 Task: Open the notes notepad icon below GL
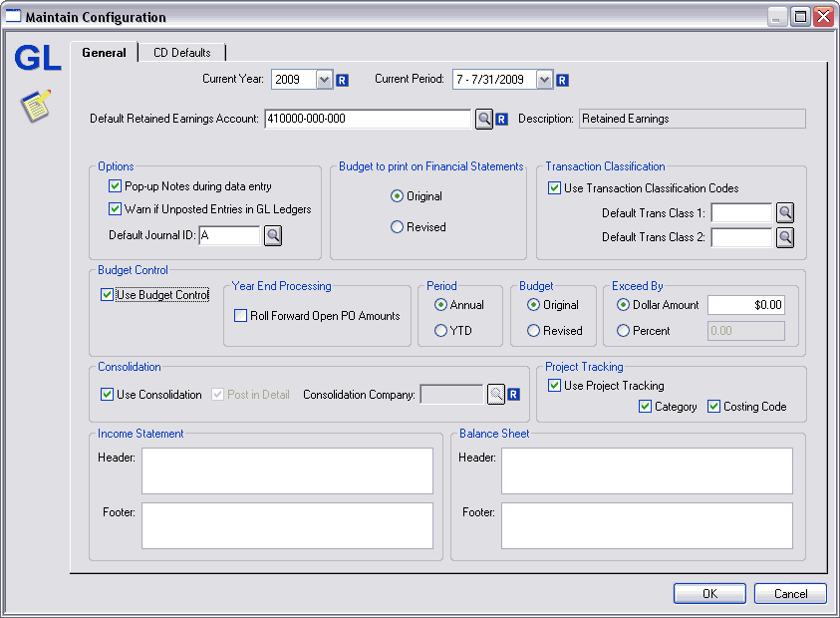pos(36,106)
